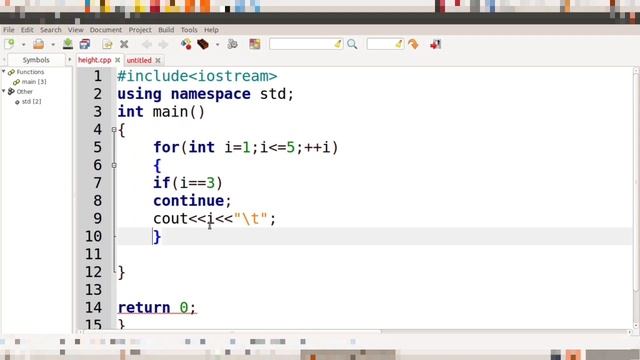This screenshot has width=640, height=360.
Task: Build the file with the brick icon
Action: (x=203, y=44)
